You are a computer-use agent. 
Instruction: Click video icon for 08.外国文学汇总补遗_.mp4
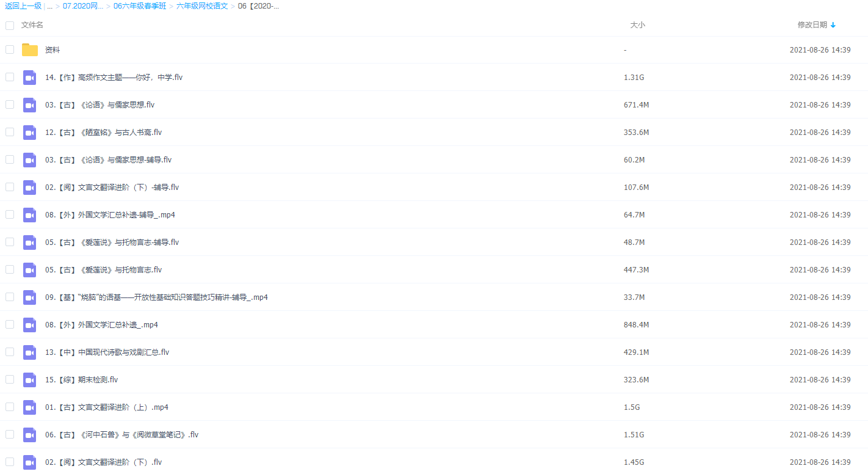coord(29,325)
